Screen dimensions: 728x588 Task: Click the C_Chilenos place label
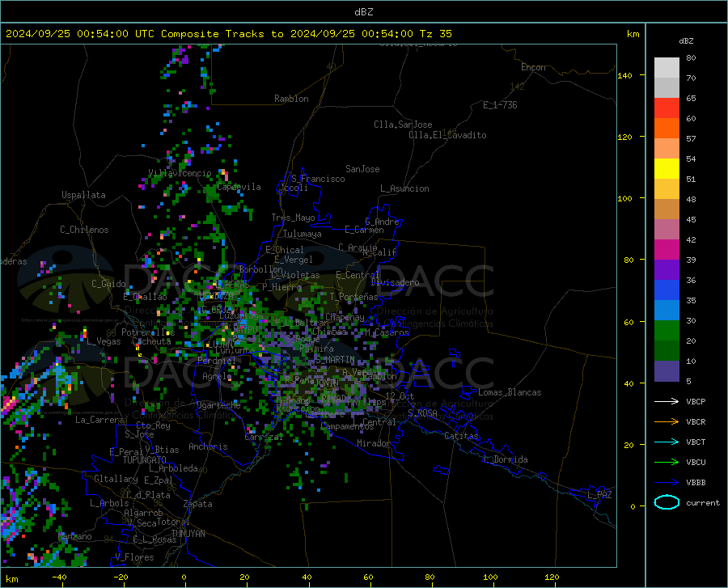[x=84, y=230]
